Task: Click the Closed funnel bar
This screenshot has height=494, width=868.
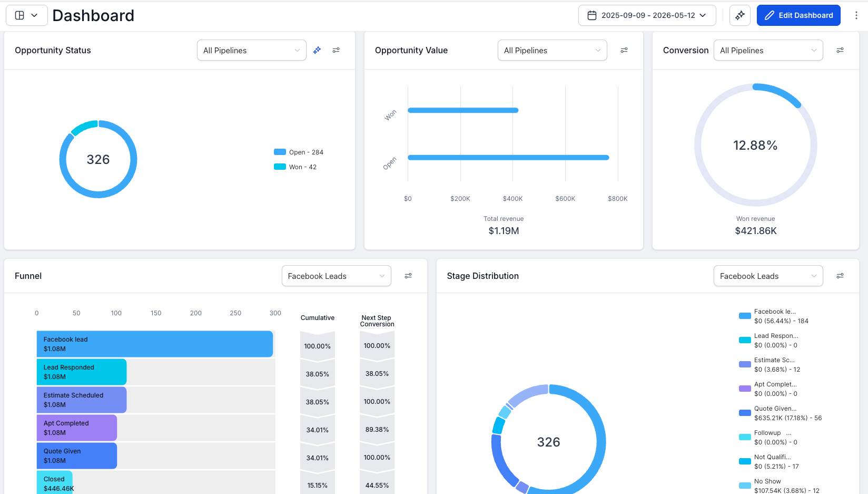Action: pos(55,482)
